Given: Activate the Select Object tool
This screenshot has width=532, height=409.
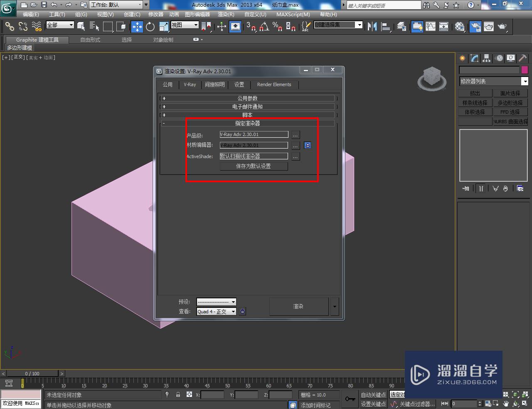Looking at the screenshot, I should coord(81,27).
